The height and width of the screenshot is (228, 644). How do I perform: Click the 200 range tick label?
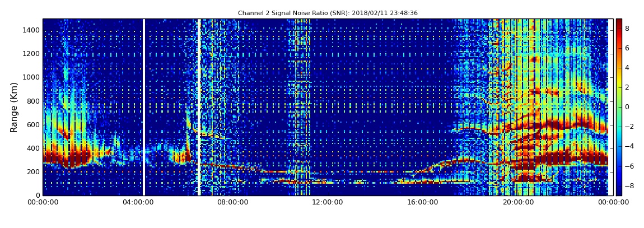(34, 172)
